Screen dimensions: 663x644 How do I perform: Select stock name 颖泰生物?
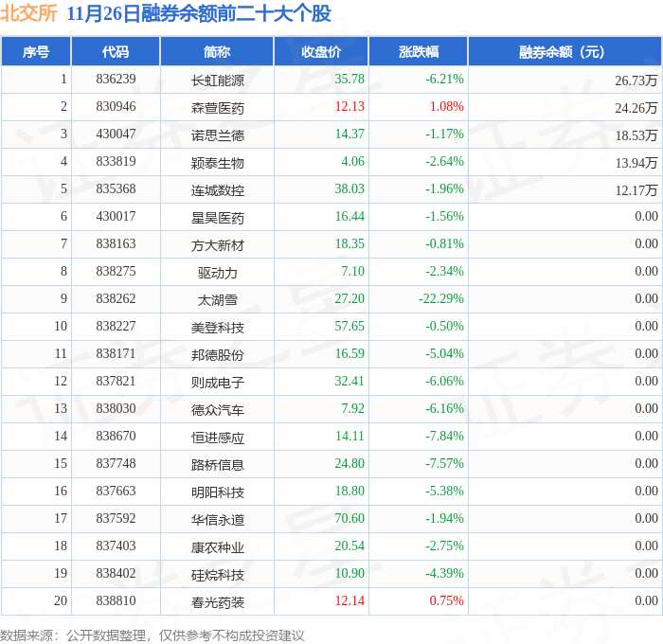tap(217, 162)
